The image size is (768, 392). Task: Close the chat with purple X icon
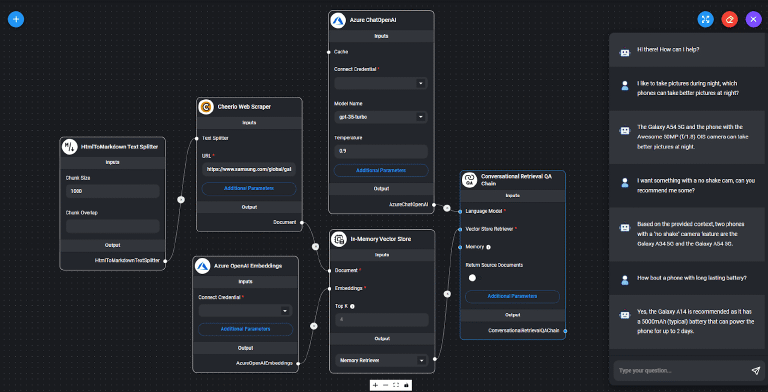point(753,19)
